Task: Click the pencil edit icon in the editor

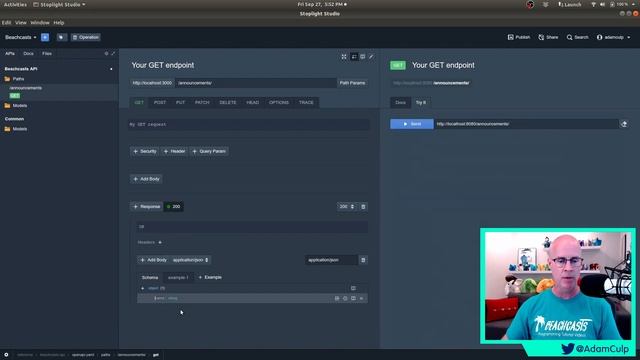Action: (371, 57)
